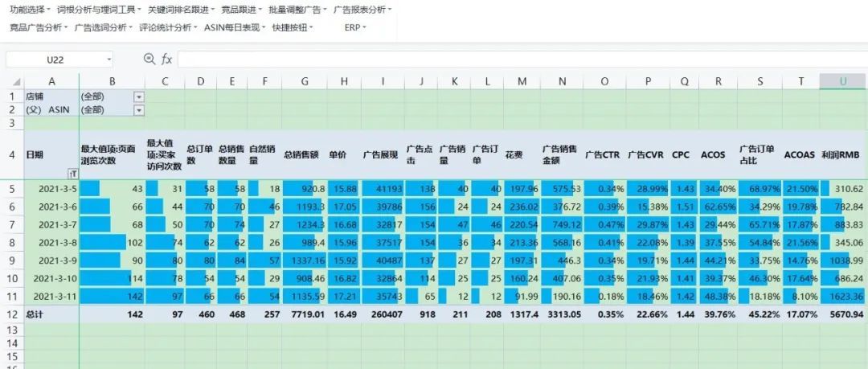Open the 日期 sort filter button
The image size is (868, 369).
click(x=72, y=174)
